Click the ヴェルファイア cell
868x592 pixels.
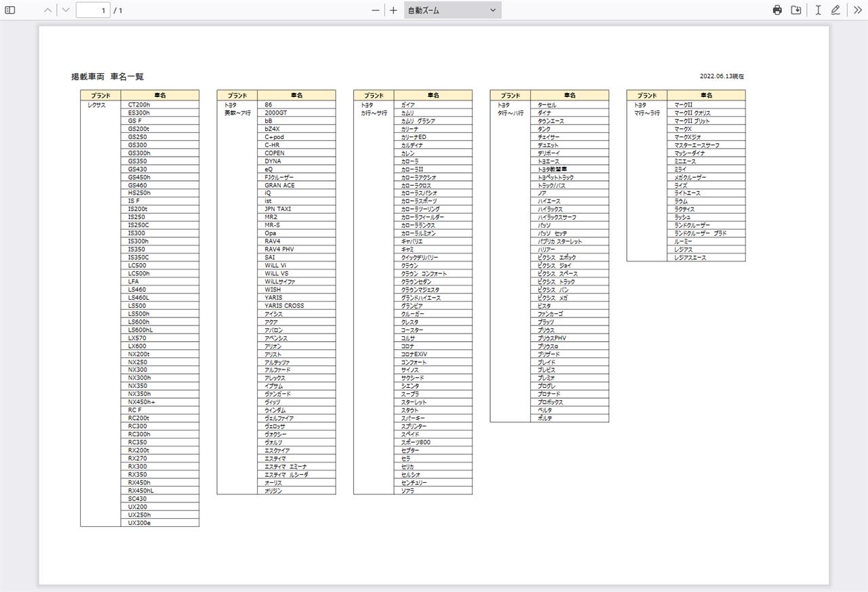click(296, 418)
